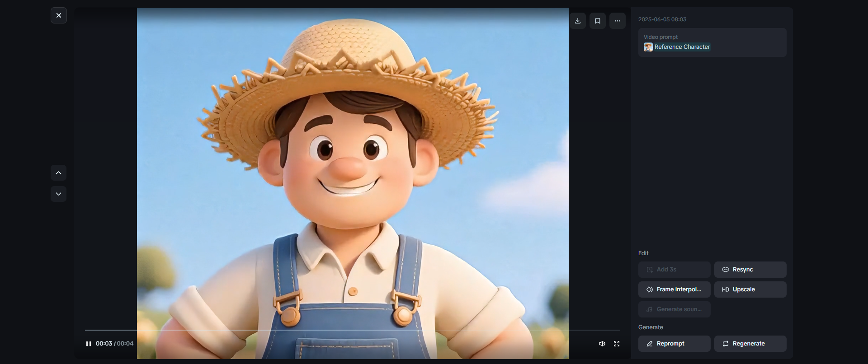Click the Generate section heading
Viewport: 868px width, 364px height.
pos(651,327)
